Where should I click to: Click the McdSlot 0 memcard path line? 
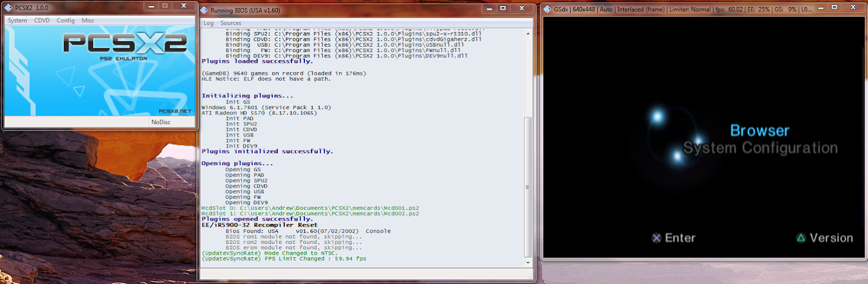(310, 208)
